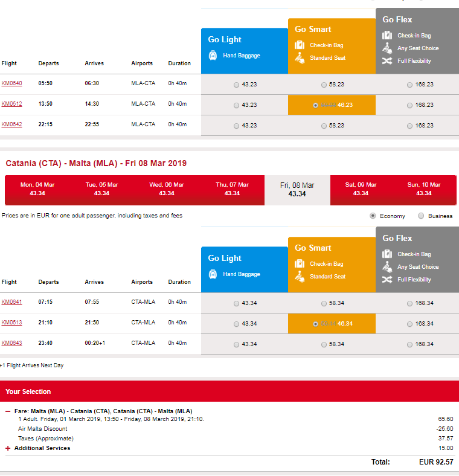This screenshot has width=459, height=476.
Task: Click the Standard Seat icon in the upper Go Smart header
Action: [300, 58]
